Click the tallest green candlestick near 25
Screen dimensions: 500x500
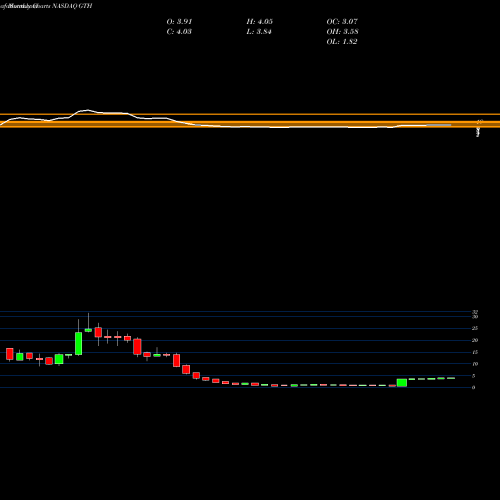click(x=78, y=343)
